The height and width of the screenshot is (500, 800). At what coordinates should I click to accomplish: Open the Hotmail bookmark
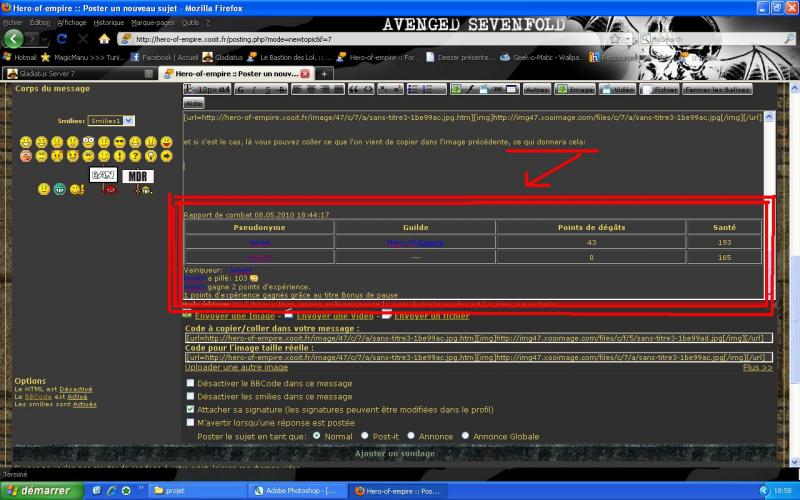coord(20,57)
